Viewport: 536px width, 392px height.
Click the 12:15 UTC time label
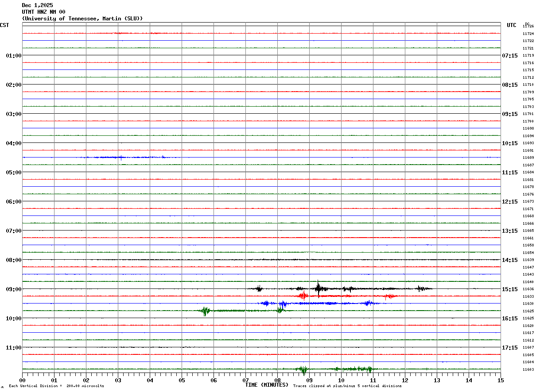(510, 202)
